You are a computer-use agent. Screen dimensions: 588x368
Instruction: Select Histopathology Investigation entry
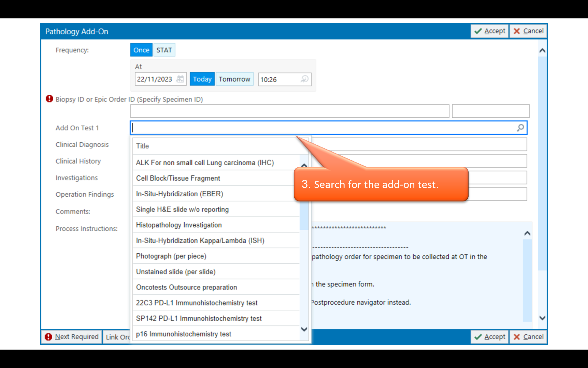pyautogui.click(x=179, y=225)
